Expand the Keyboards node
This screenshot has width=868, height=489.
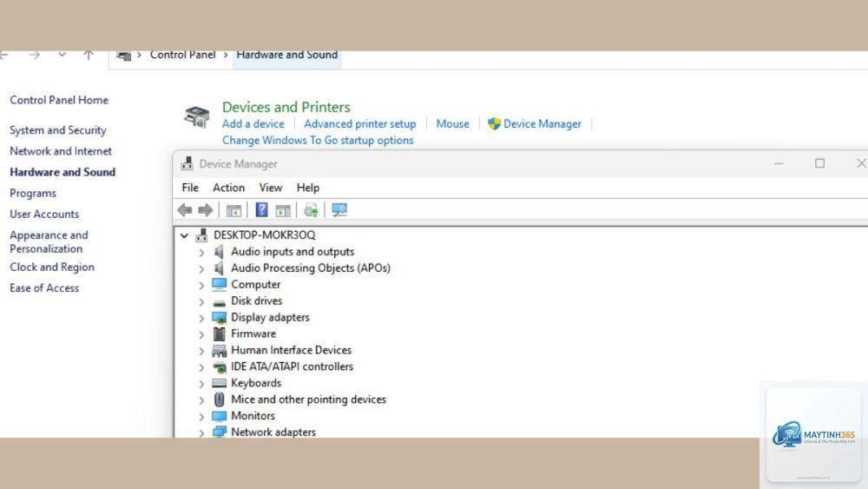click(x=201, y=384)
